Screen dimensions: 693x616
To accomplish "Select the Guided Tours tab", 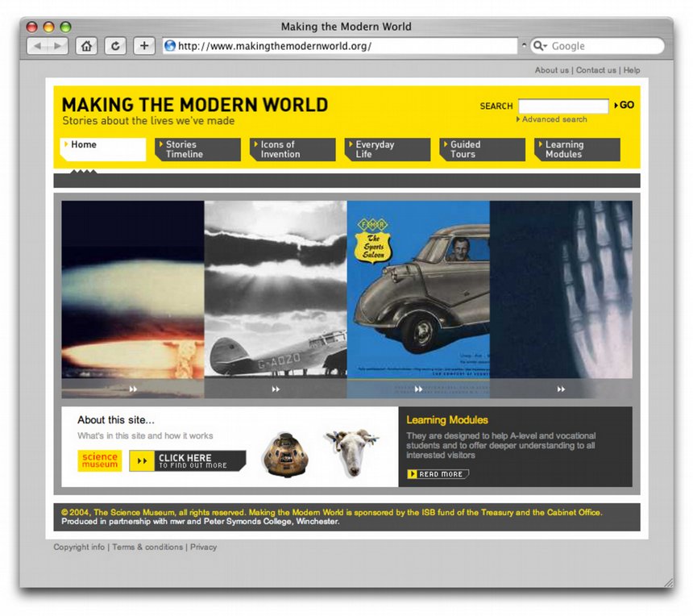I will (x=482, y=149).
